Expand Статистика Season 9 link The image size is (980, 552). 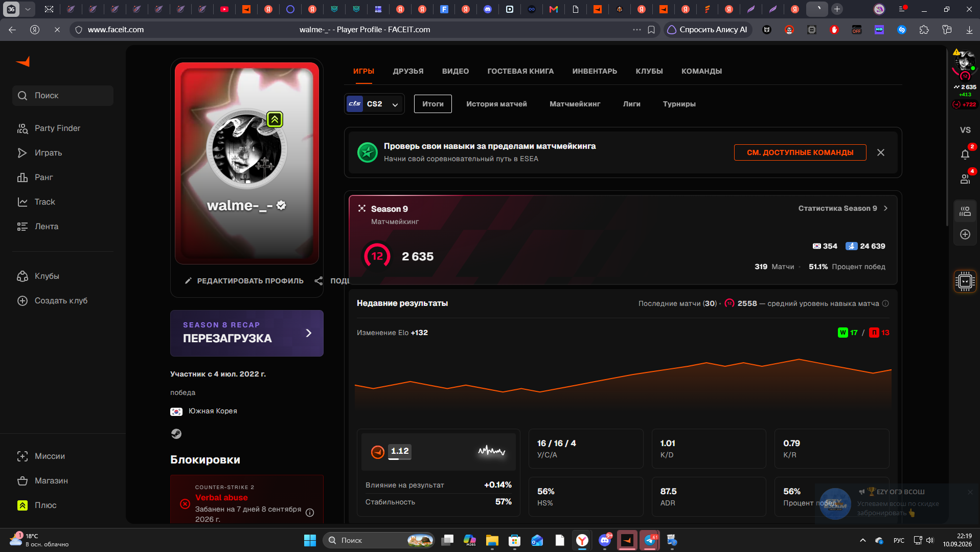(x=843, y=208)
